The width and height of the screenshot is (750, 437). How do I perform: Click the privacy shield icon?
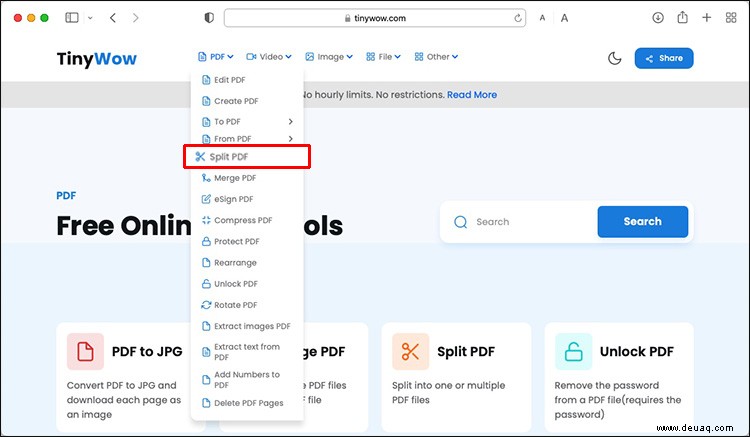(x=209, y=18)
